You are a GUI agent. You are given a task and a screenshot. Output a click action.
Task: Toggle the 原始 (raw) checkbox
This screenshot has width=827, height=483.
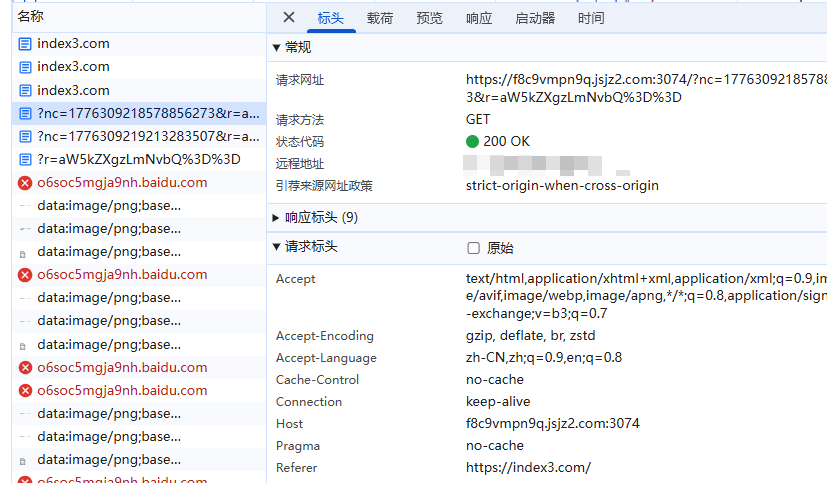tap(474, 248)
